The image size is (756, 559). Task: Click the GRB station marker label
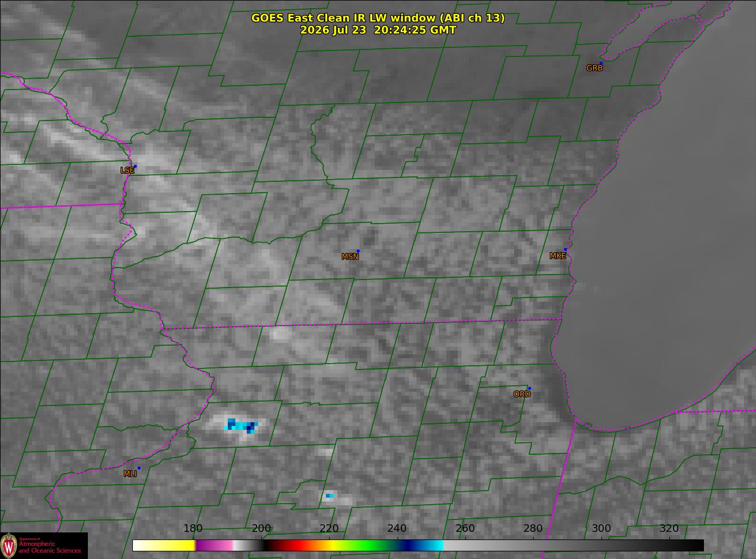pos(594,68)
